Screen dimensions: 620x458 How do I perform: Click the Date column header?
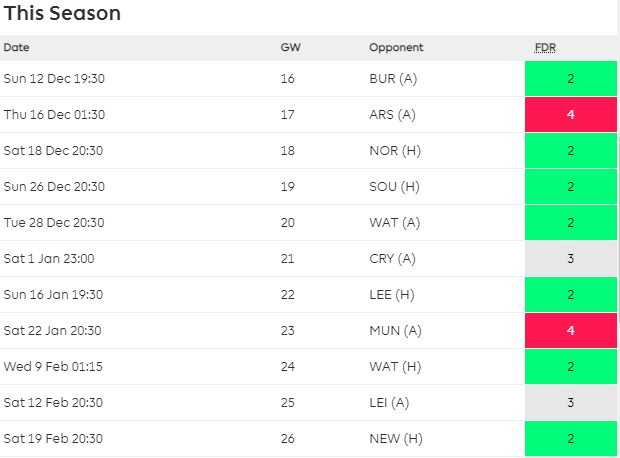pyautogui.click(x=16, y=47)
